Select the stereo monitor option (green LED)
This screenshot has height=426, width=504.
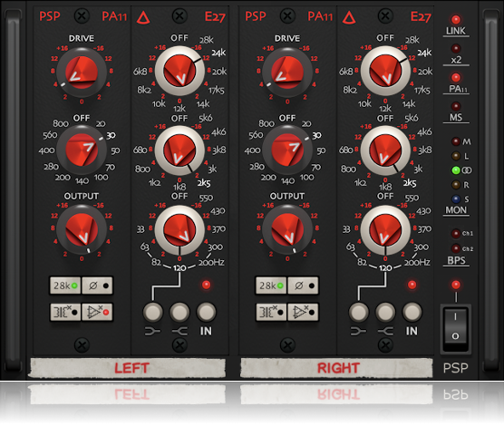tap(455, 170)
